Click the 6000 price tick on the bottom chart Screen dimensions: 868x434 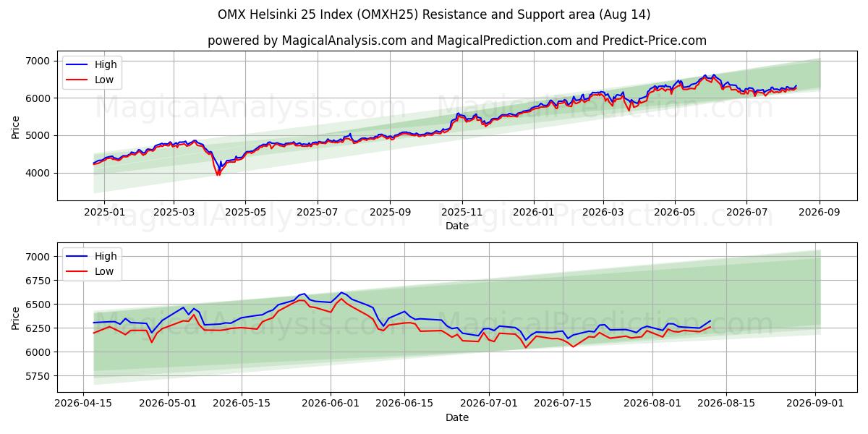38,352
